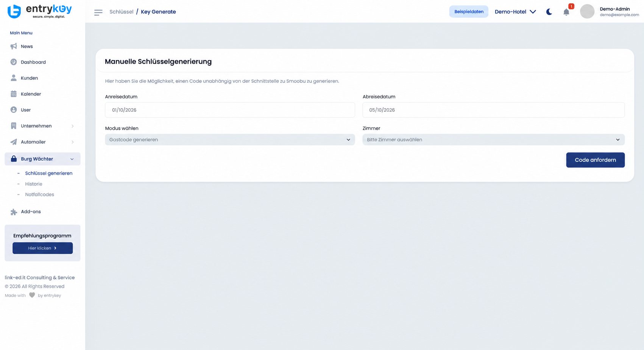Select the Schlüssel generieren submenu item
This screenshot has height=350, width=644.
click(x=49, y=173)
